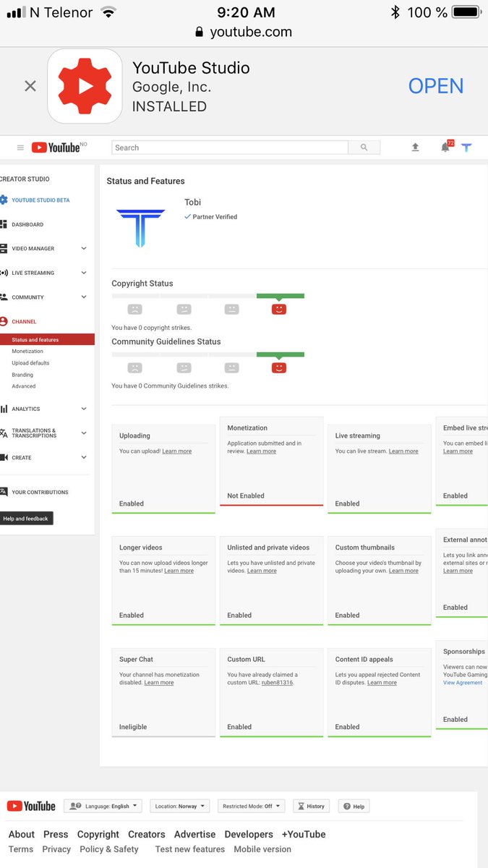Click the Analytics bar chart icon
The width and height of the screenshot is (488, 868).
(x=4, y=409)
